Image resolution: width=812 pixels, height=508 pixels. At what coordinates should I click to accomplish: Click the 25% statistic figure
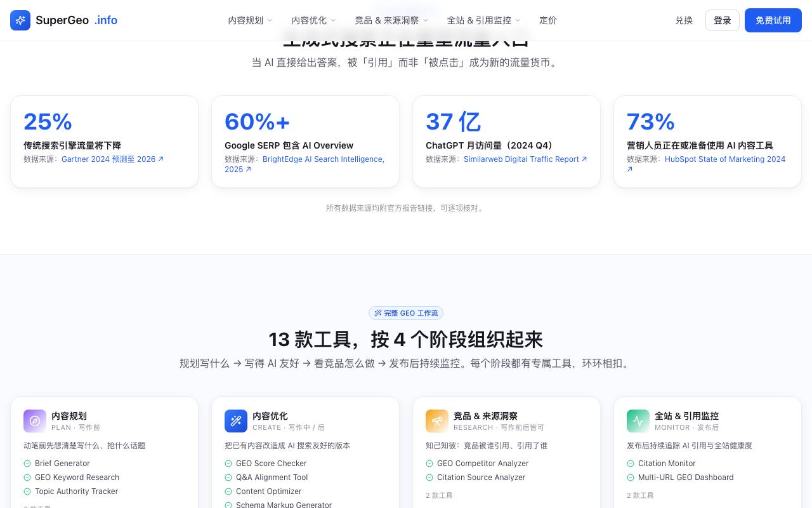(48, 121)
